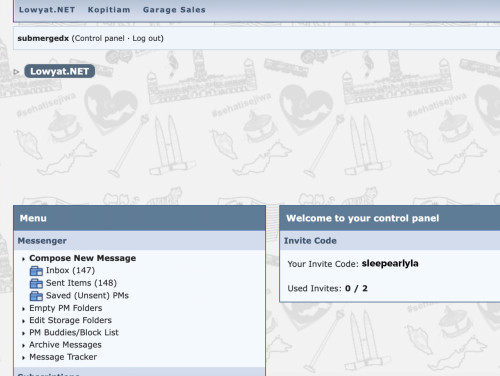Click the Used Invites 0 / 2 value
This screenshot has height=376, width=500.
356,288
